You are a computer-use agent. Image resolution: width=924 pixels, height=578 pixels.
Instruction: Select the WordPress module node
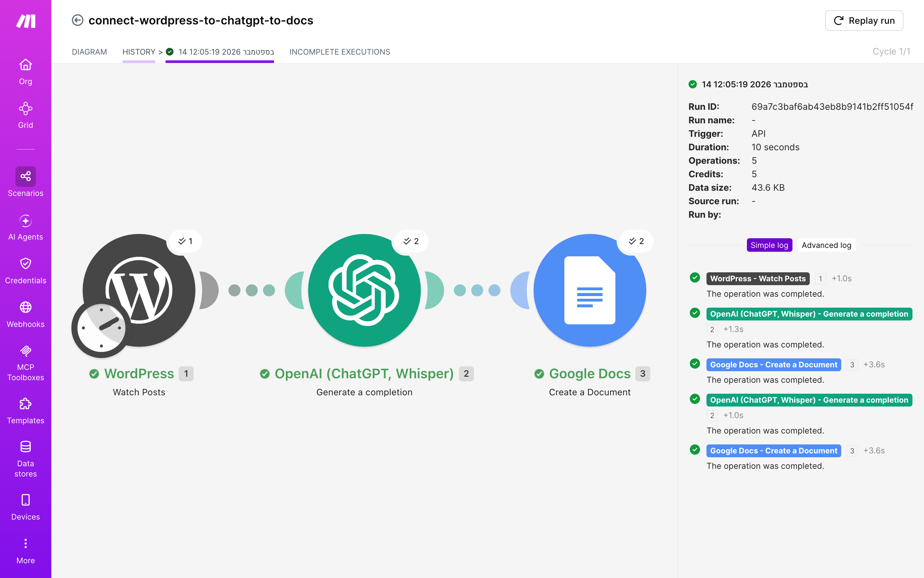pyautogui.click(x=139, y=290)
